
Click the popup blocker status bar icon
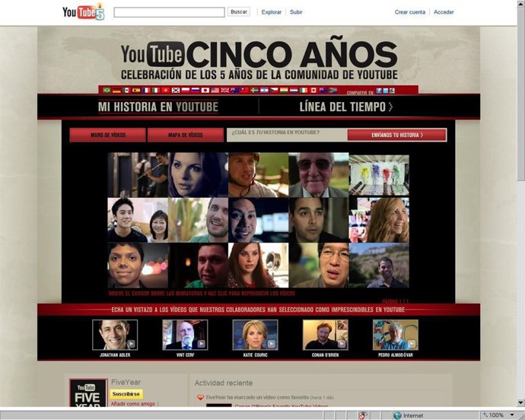tap(362, 415)
